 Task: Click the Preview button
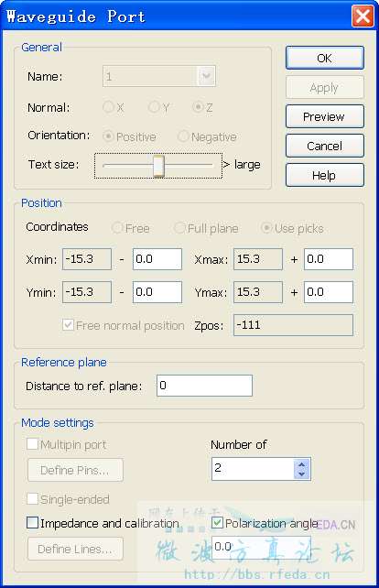pyautogui.click(x=325, y=116)
